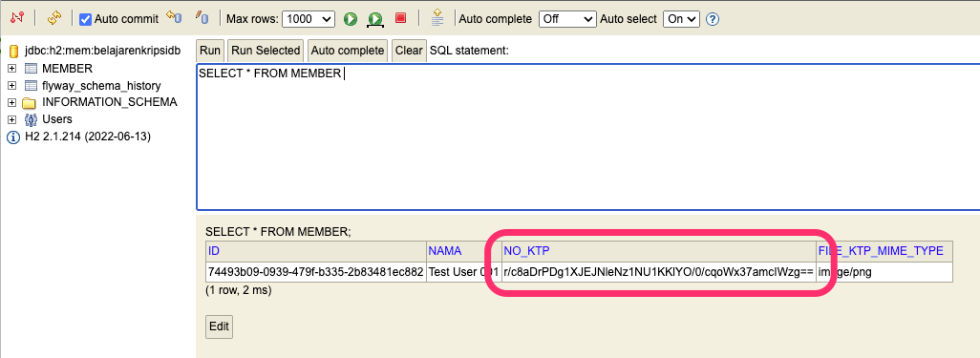The image size is (980, 358).
Task: Click the Users people icon
Action: click(x=31, y=119)
